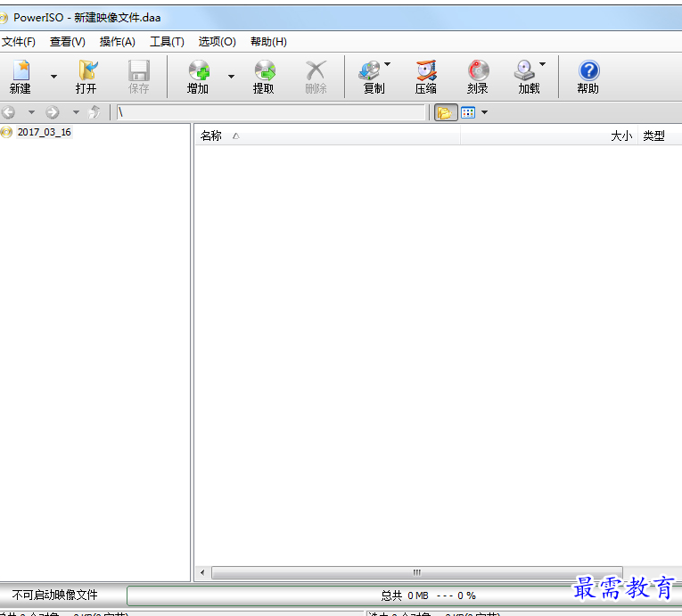The image size is (682, 616).
Task: Open the 查看(V) menu
Action: pos(68,42)
